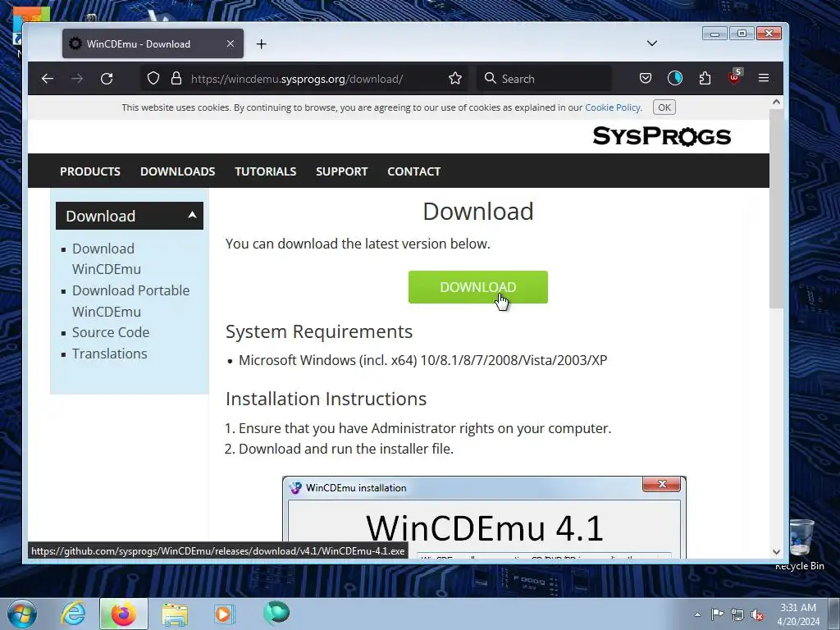Open Windows Media Player taskbar icon
This screenshot has height=630, width=840.
coord(225,614)
